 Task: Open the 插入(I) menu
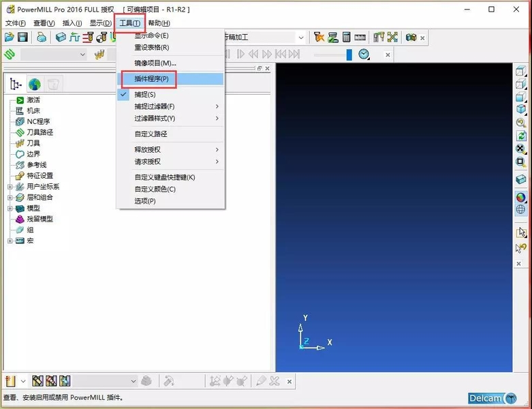coord(72,23)
